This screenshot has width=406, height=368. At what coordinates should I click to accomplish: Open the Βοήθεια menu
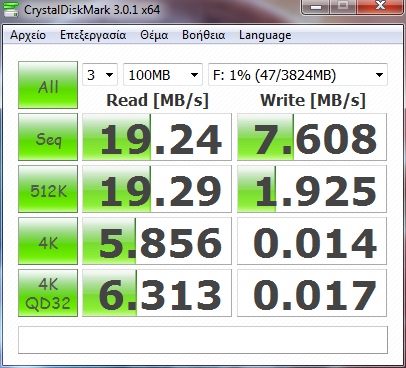pyautogui.click(x=204, y=35)
